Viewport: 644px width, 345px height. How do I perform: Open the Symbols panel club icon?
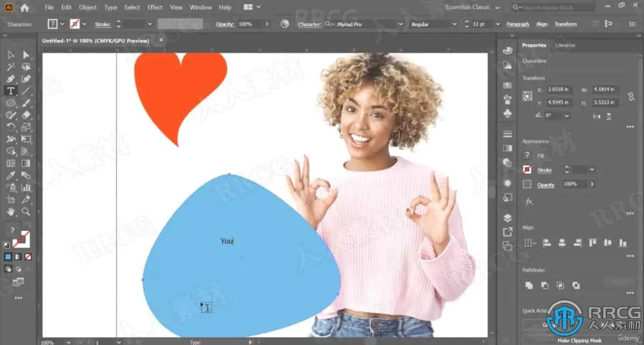[x=508, y=113]
